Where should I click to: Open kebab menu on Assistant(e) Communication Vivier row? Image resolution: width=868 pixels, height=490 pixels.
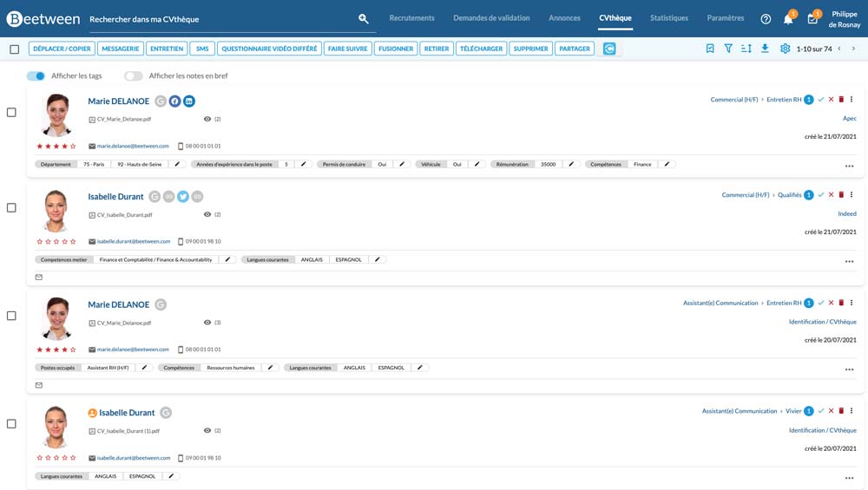(x=852, y=411)
